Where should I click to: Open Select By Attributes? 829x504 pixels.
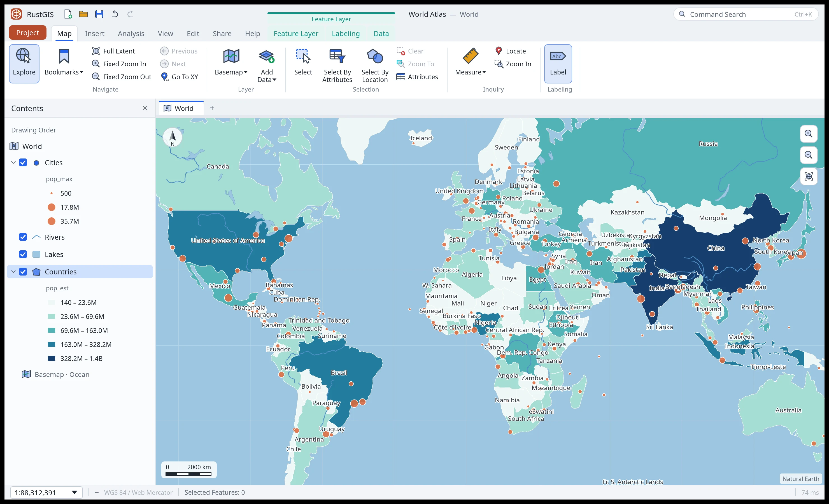337,66
